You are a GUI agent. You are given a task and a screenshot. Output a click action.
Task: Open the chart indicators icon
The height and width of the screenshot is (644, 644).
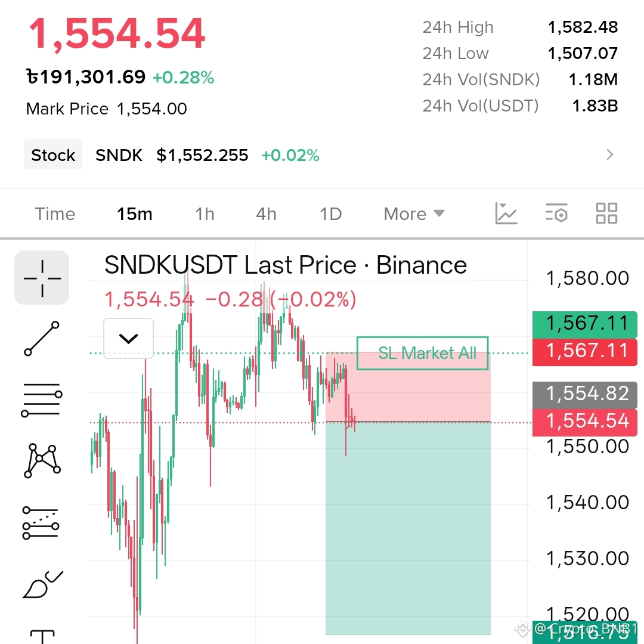(506, 213)
